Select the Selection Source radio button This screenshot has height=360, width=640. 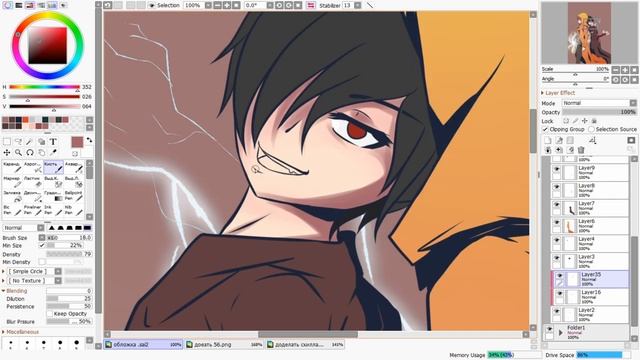pos(591,129)
